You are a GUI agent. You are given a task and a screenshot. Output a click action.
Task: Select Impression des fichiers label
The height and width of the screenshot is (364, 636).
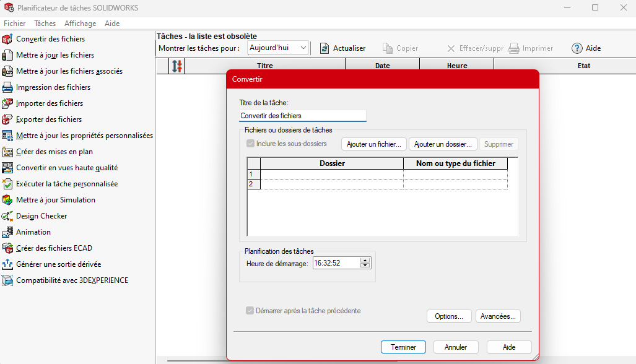[53, 87]
